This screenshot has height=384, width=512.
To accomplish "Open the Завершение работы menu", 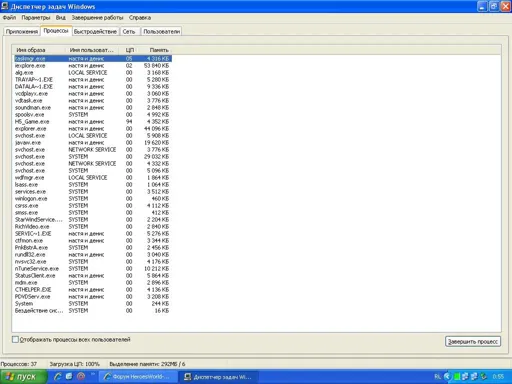I will click(97, 18).
